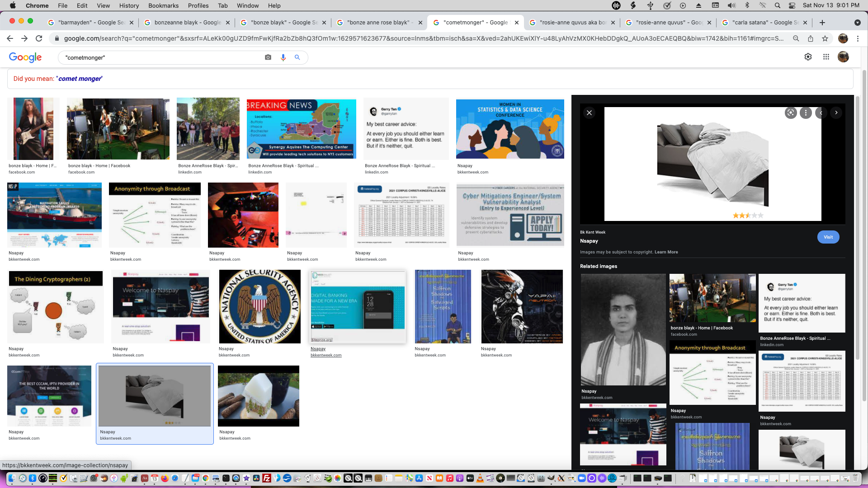This screenshot has height=488, width=868.
Task: Open search by image via camera icon
Action: click(x=268, y=57)
